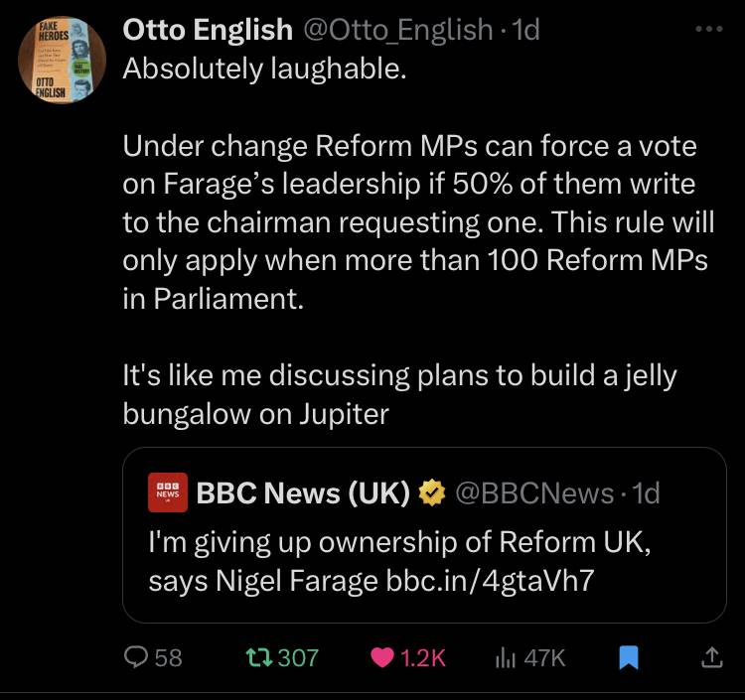Viewport: 745px width, 700px height.
Task: Click the Otto English display name
Action: click(x=208, y=30)
